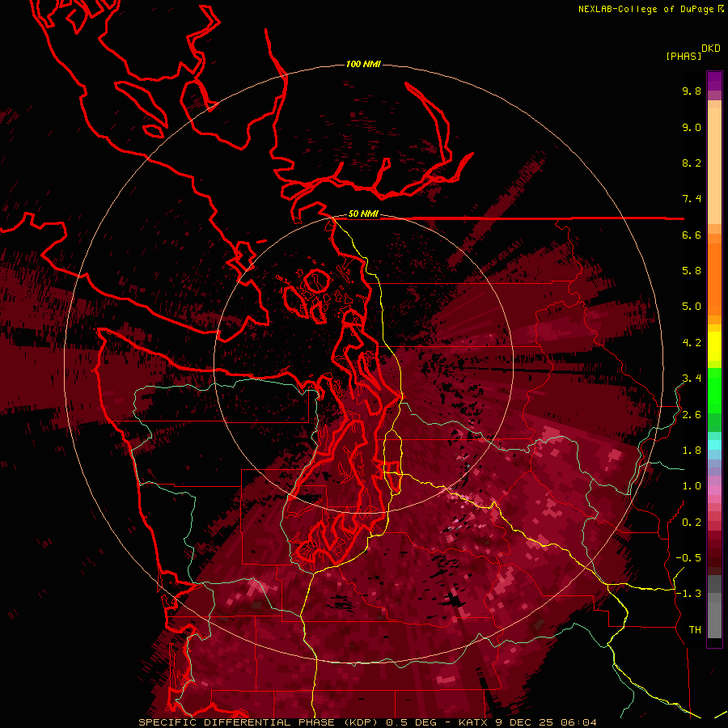Select the 9.8 scale value
Image resolution: width=728 pixels, height=728 pixels.
[692, 91]
